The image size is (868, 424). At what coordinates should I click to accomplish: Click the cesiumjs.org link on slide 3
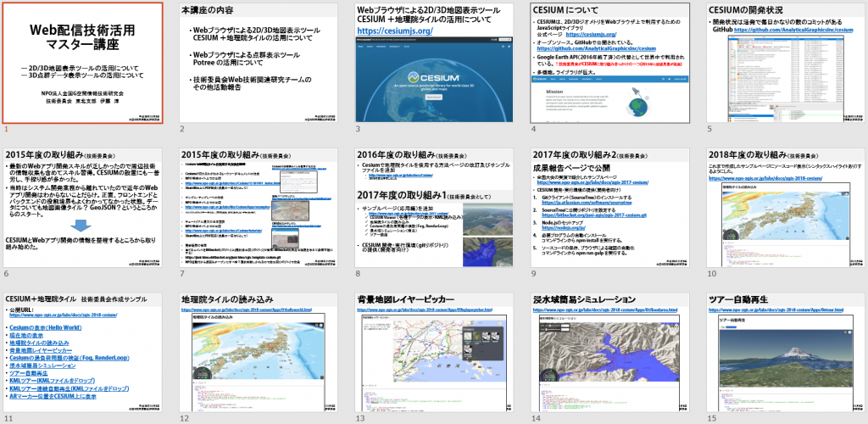click(x=391, y=32)
